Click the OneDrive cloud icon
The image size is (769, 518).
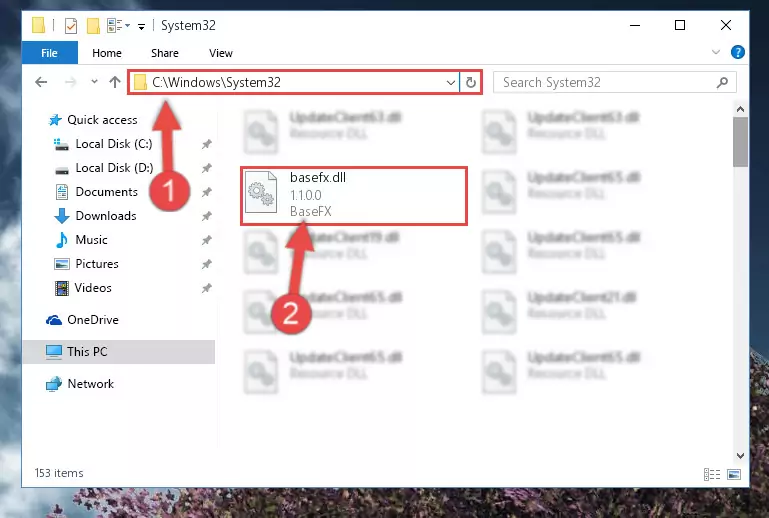(54, 320)
